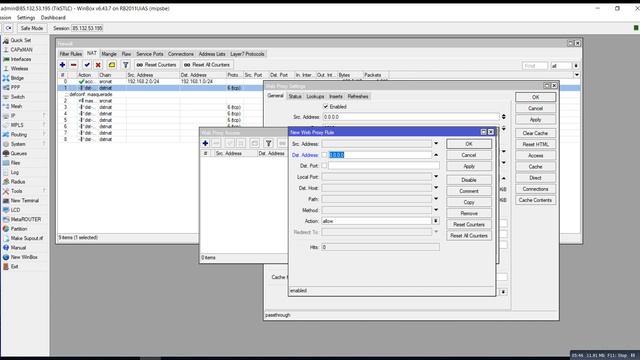This screenshot has width=640, height=360.
Task: Click Access button in Web Proxy Settings
Action: click(535, 156)
